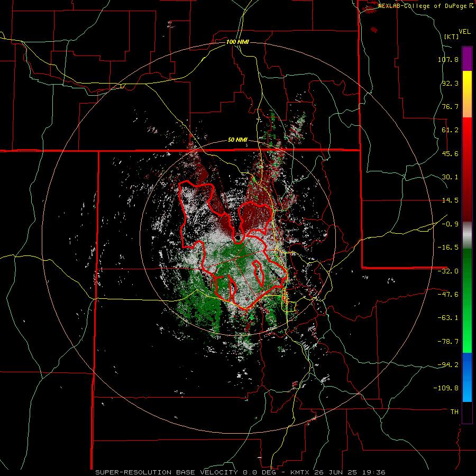The image size is (476, 476).
Task: Select the 14.5 legend value
Action: [x=450, y=200]
